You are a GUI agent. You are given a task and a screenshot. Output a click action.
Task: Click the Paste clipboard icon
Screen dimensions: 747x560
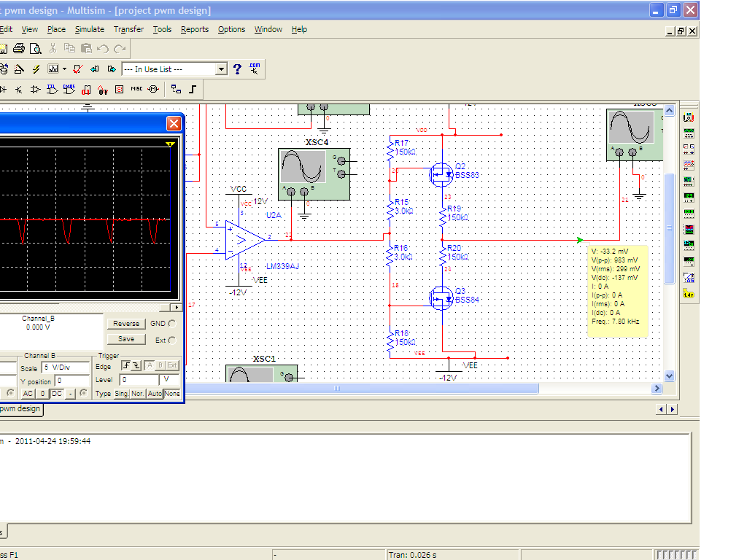86,49
